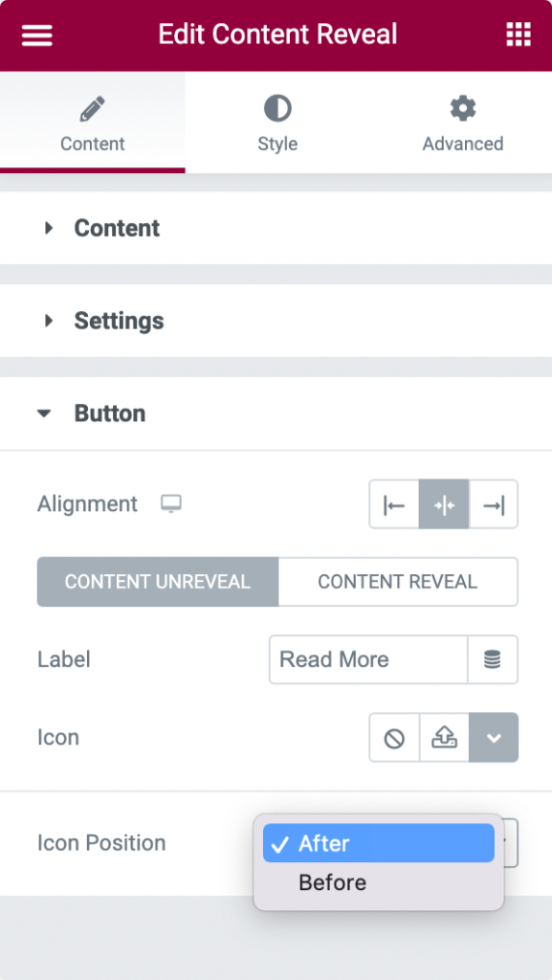Viewport: 552px width, 980px height.
Task: Open the icon library chevron dropdown
Action: tap(494, 737)
